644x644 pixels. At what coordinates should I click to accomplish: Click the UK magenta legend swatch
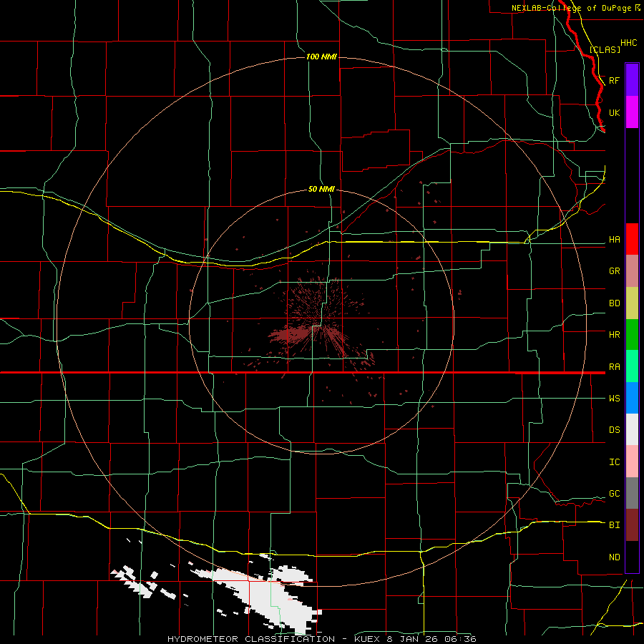[632, 112]
